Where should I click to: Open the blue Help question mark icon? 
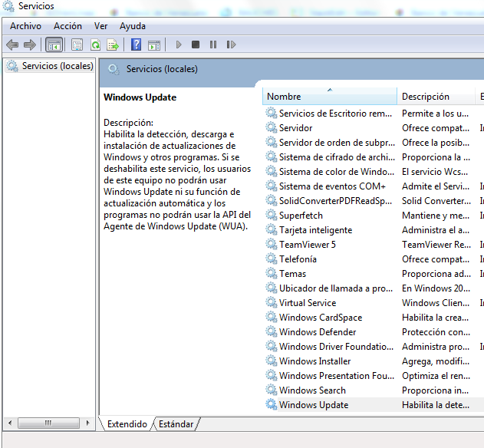coord(136,44)
